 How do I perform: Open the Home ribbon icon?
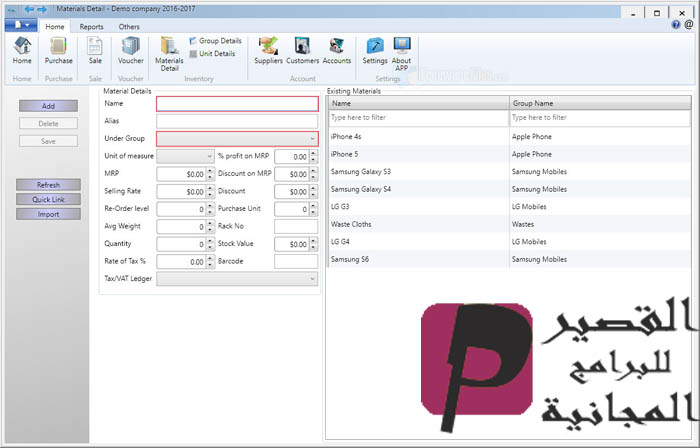click(22, 50)
